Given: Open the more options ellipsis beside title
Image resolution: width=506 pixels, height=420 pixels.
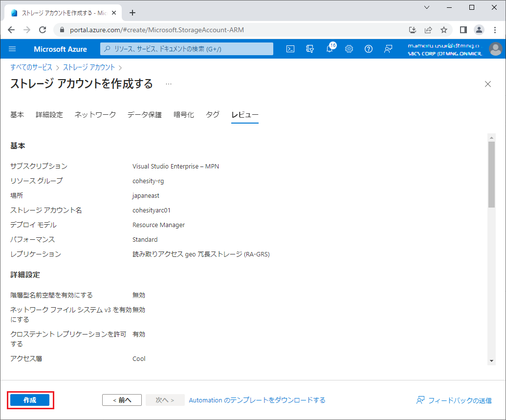Looking at the screenshot, I should [x=169, y=84].
